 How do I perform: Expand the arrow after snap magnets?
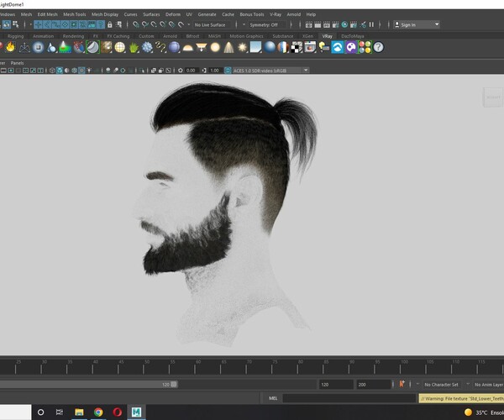(189, 24)
